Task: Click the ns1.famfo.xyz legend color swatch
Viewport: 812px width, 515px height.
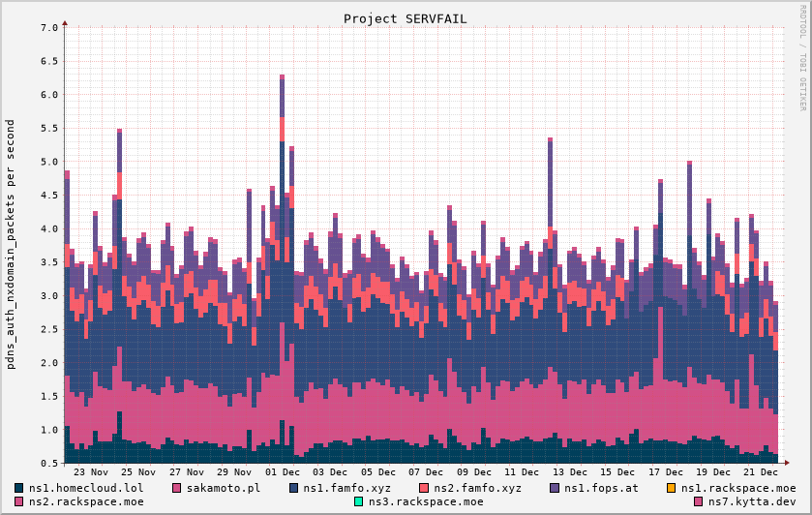Action: click(294, 488)
